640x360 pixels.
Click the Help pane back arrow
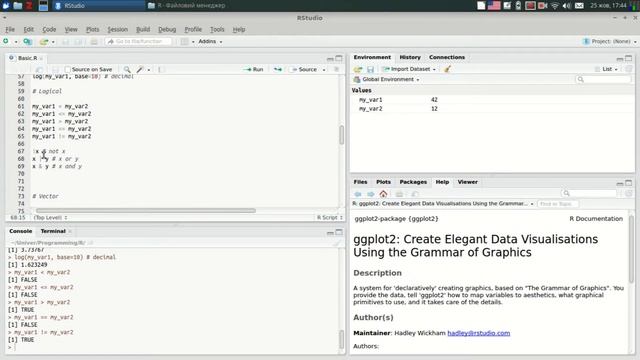point(358,194)
